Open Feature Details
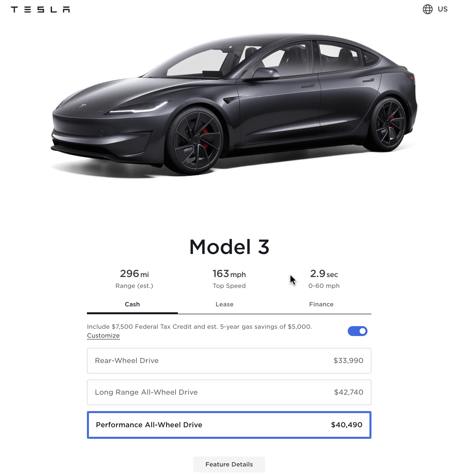 (x=229, y=464)
